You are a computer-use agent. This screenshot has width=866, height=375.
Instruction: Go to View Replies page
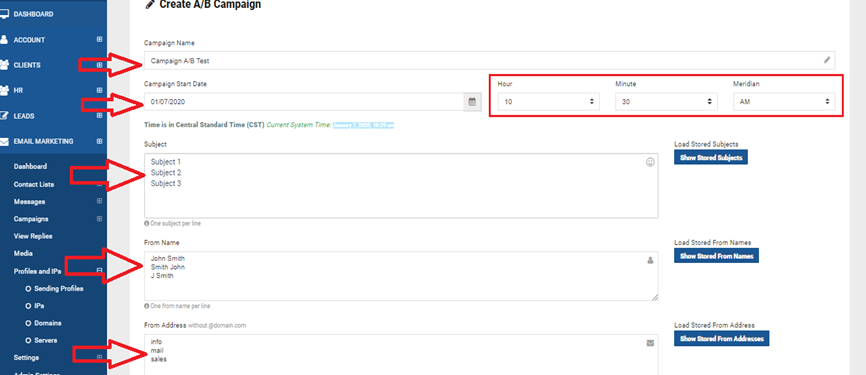(33, 236)
